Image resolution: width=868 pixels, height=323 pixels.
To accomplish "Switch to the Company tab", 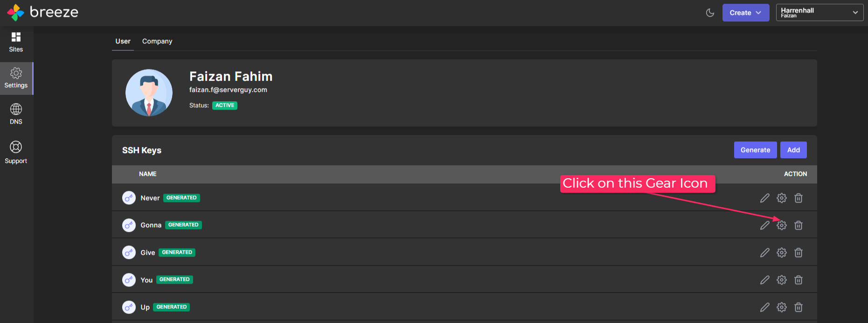I will [x=157, y=41].
